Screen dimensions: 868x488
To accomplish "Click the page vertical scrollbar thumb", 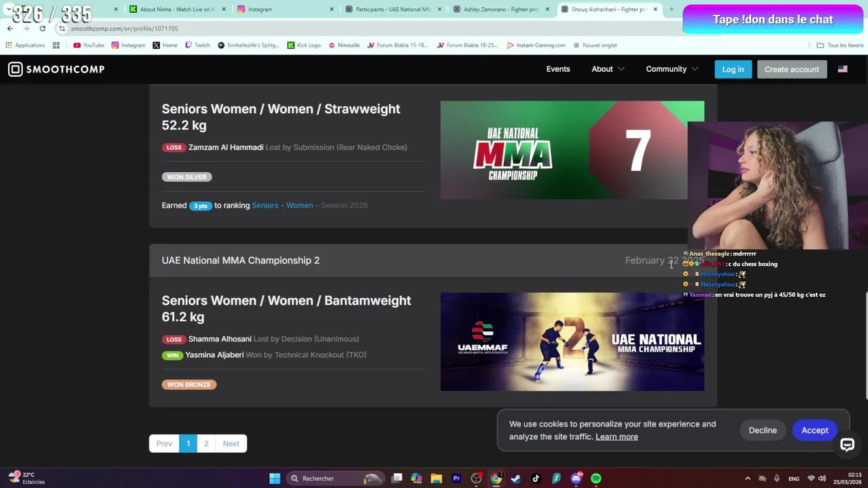I will [865, 346].
